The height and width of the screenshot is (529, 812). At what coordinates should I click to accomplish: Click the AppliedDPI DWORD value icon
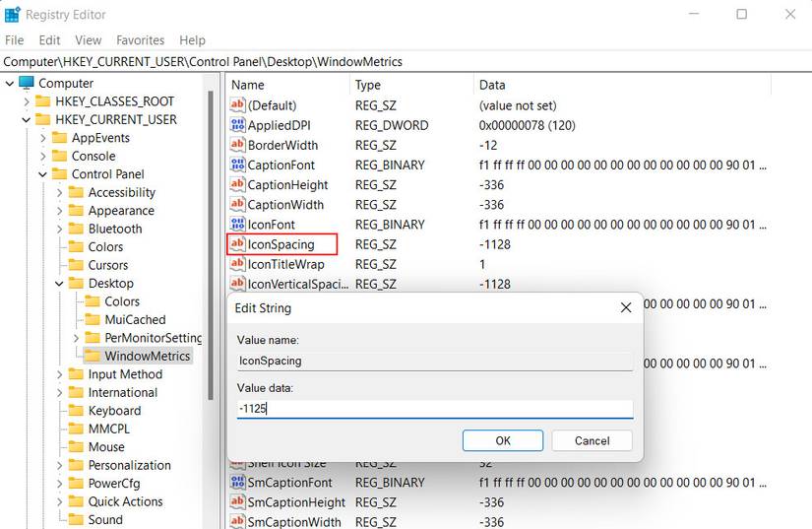pos(238,125)
